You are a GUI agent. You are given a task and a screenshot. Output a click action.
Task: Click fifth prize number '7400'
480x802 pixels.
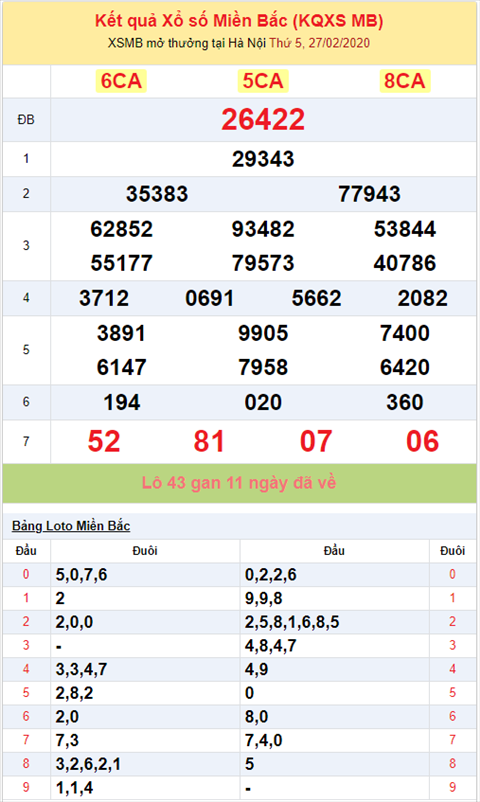tap(405, 333)
